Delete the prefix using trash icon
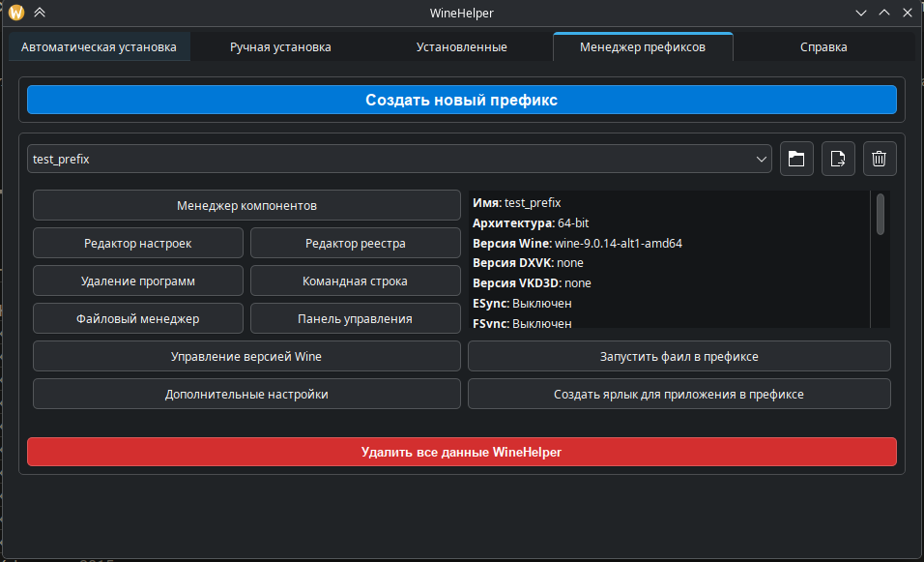Screen dimensions: 924x562 click(879, 160)
